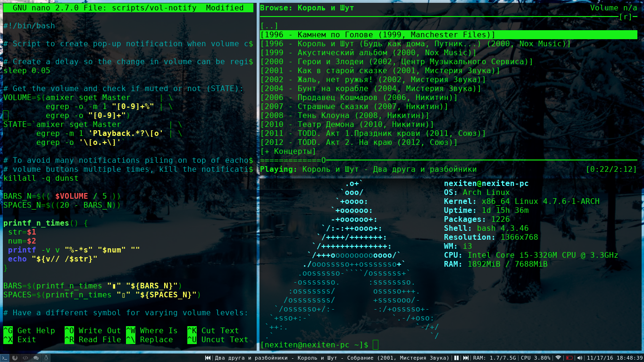Open the code workspace icon in the bar
Screen dimensions: 644x362
25,358
